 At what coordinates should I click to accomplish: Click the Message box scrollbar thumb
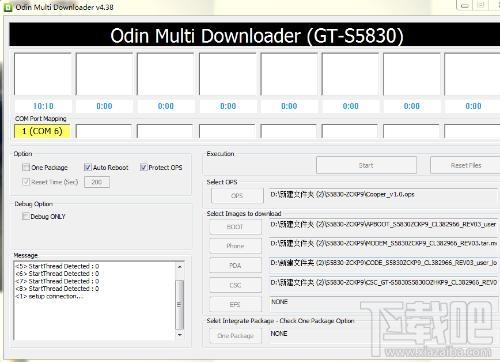click(179, 304)
